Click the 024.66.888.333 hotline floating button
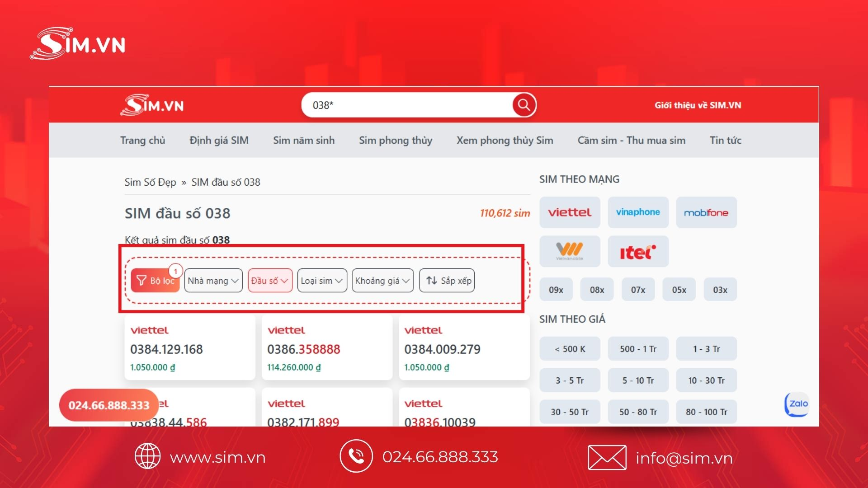The image size is (868, 488). coord(109,405)
